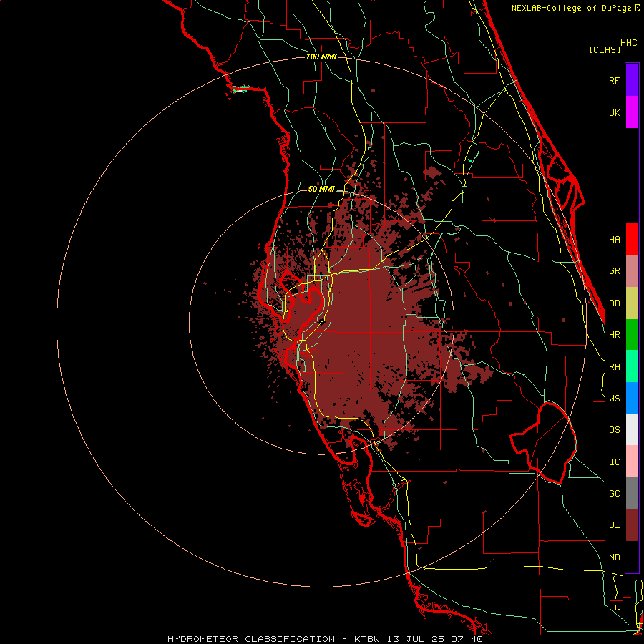Click the BD yellow legend color swatch
This screenshot has height=644, width=644.
[x=632, y=303]
